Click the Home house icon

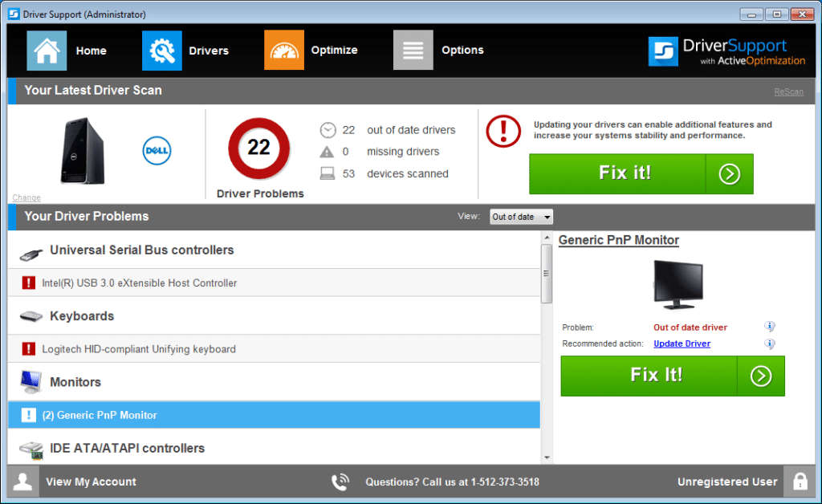(47, 51)
